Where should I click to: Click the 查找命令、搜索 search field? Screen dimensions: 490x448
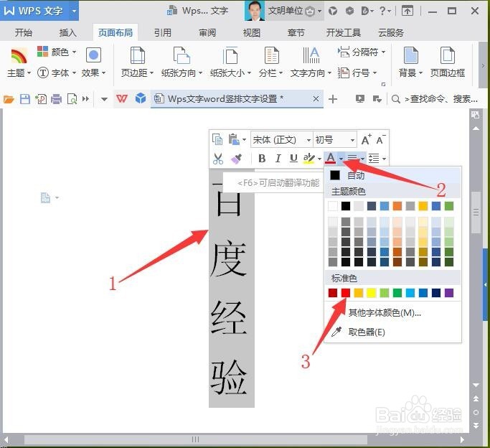(441, 99)
